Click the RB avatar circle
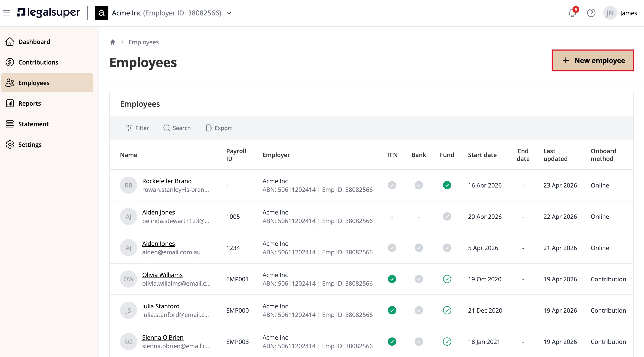Screen dimensions: 644x357 pos(128,185)
